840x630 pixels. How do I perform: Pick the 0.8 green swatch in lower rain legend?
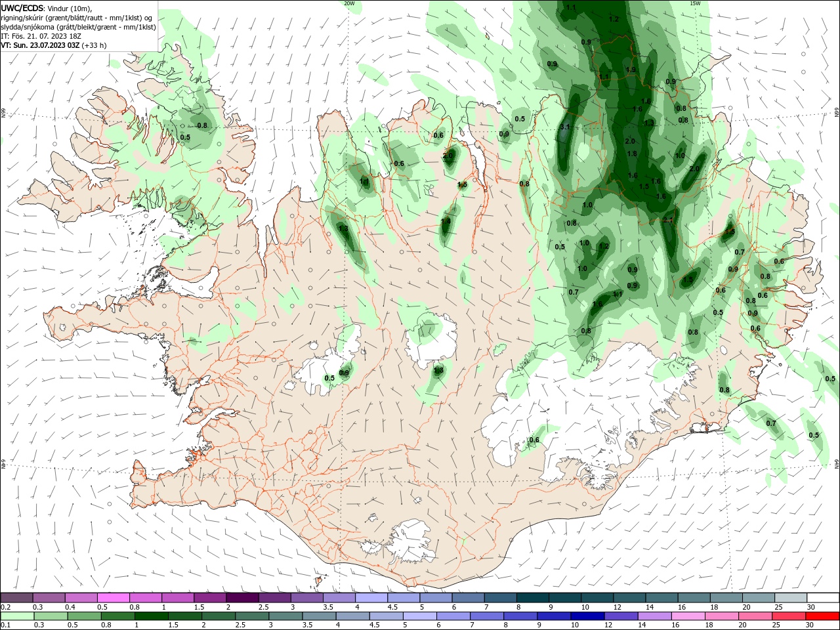tap(117, 616)
